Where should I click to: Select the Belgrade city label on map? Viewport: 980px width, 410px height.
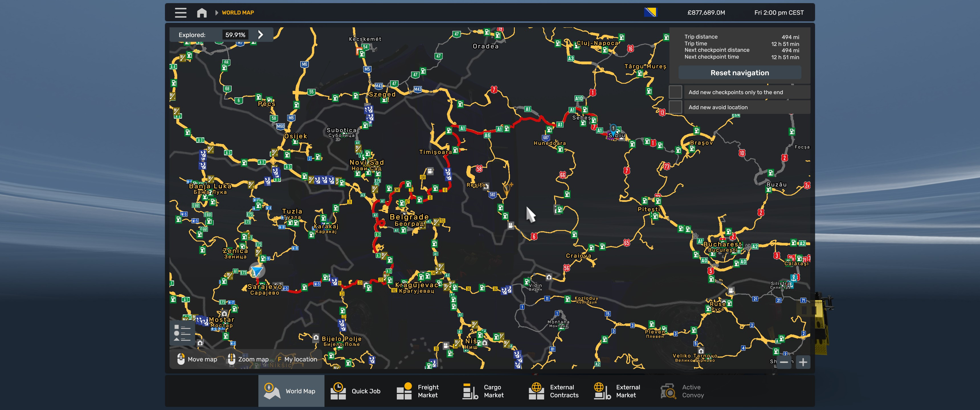[x=409, y=217]
